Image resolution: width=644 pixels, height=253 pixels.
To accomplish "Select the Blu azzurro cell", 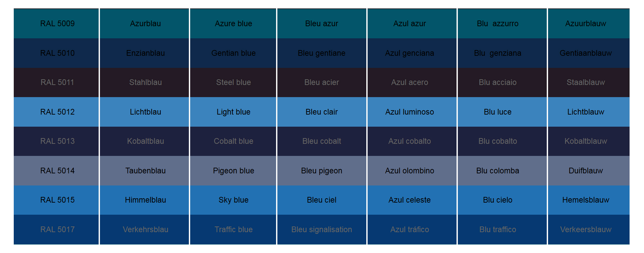I will point(497,24).
